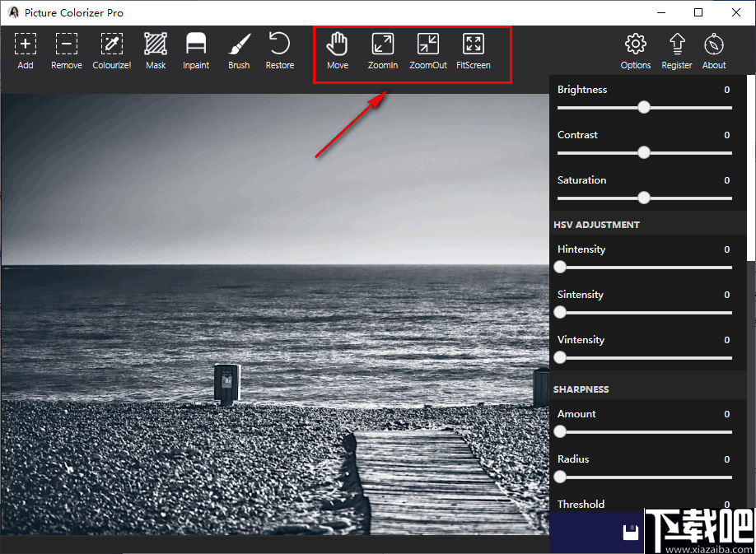
Task: Open the Register dialog
Action: 676,49
